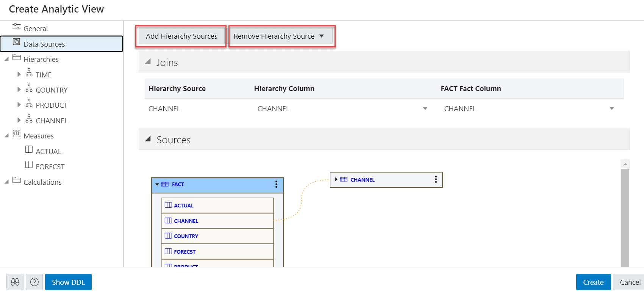Click the TIME hierarchy icon
This screenshot has width=644, height=292.
tap(29, 73)
